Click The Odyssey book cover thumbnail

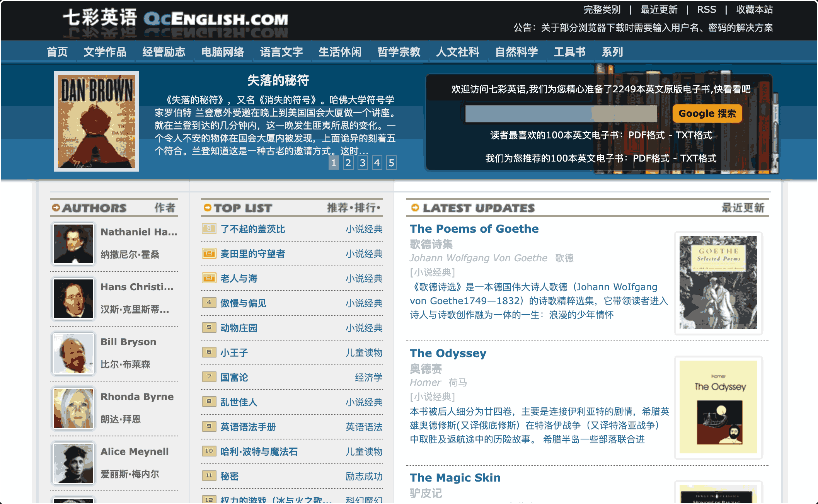point(717,407)
